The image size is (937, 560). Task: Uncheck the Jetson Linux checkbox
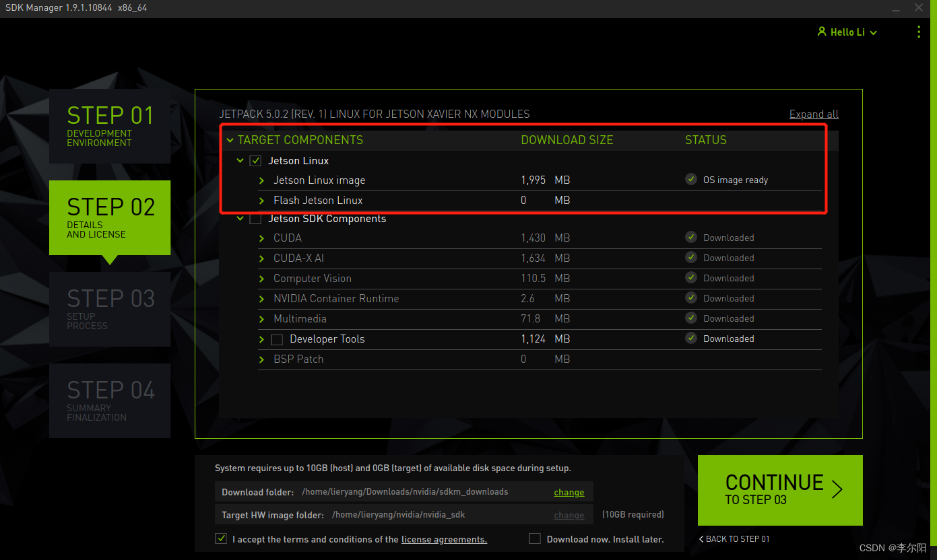[x=255, y=161]
